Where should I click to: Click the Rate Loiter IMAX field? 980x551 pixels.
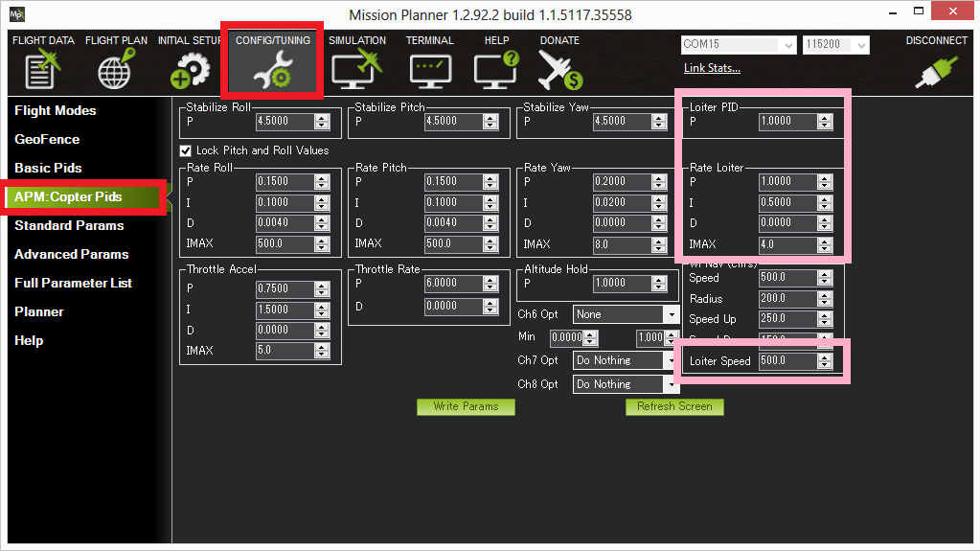click(x=788, y=244)
